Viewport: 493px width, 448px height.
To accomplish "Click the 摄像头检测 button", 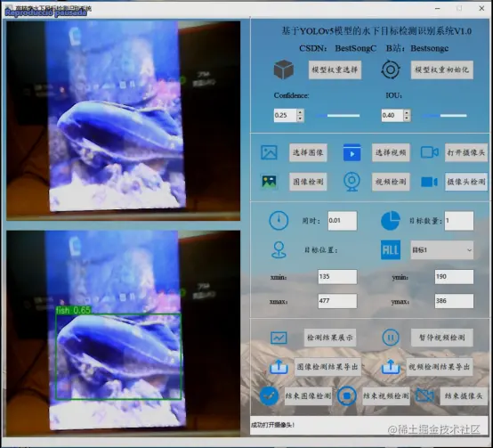I will pyautogui.click(x=466, y=182).
